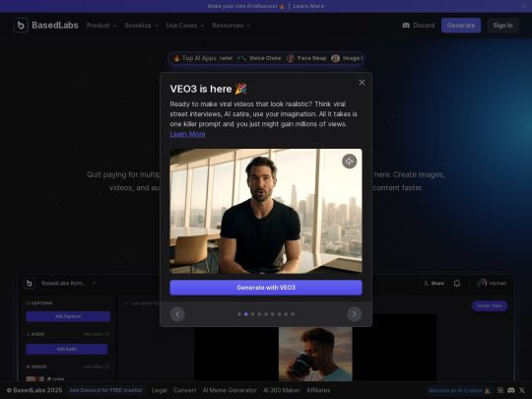Expand the Use Cases menu
The height and width of the screenshot is (399, 532).
[x=185, y=26]
